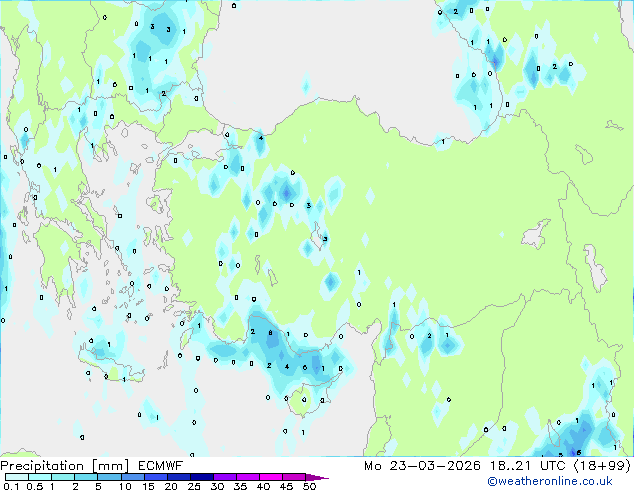The width and height of the screenshot is (634, 490).
Task: Click the 15–20 mm legend swatch
Action: 156,477
